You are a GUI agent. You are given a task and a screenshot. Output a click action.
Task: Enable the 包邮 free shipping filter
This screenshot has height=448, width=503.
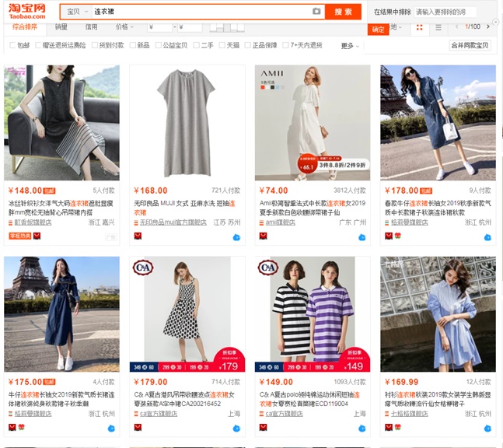(12, 45)
